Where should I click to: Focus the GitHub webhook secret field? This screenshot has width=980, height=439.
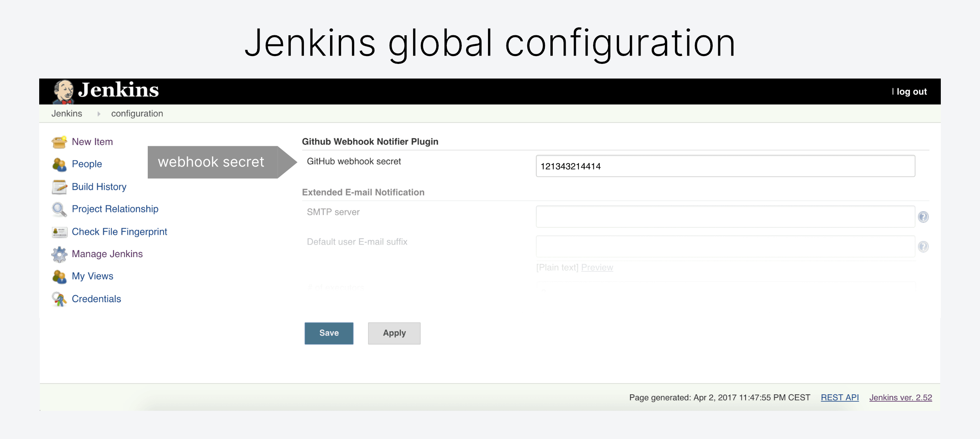coord(725,166)
